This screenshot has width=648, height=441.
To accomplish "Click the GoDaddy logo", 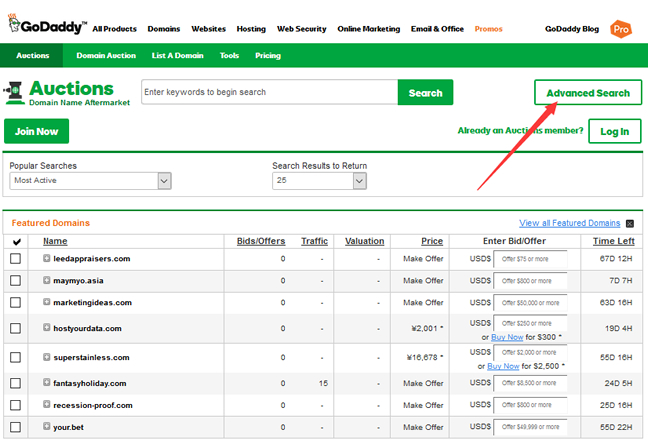I will coord(47,25).
